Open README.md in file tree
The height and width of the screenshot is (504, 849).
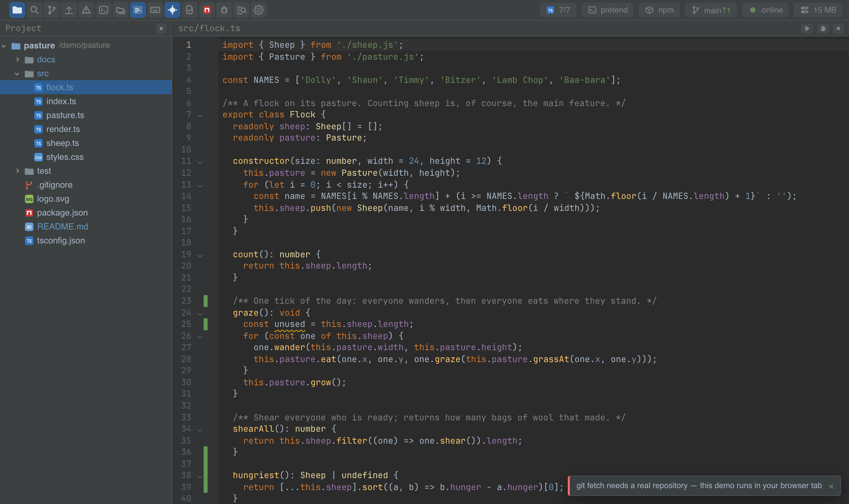coord(86,226)
